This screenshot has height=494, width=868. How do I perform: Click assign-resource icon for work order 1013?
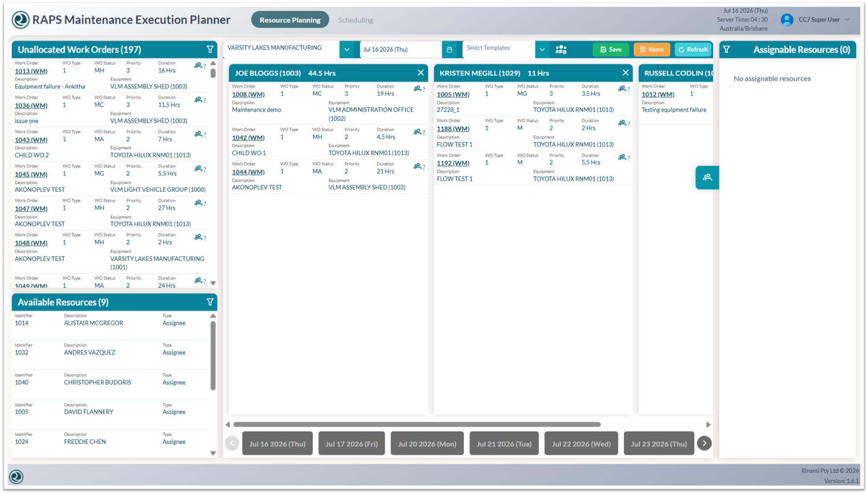coord(200,66)
